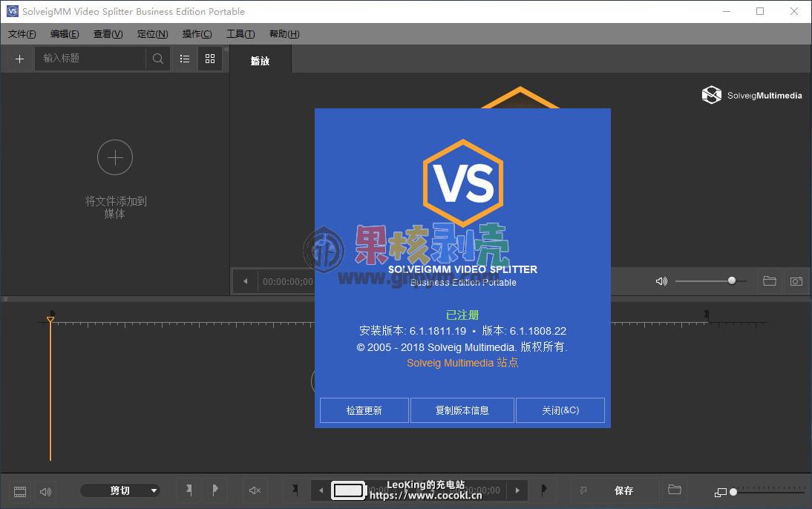
Task: Open the 编辑(E) menu
Action: [x=65, y=34]
